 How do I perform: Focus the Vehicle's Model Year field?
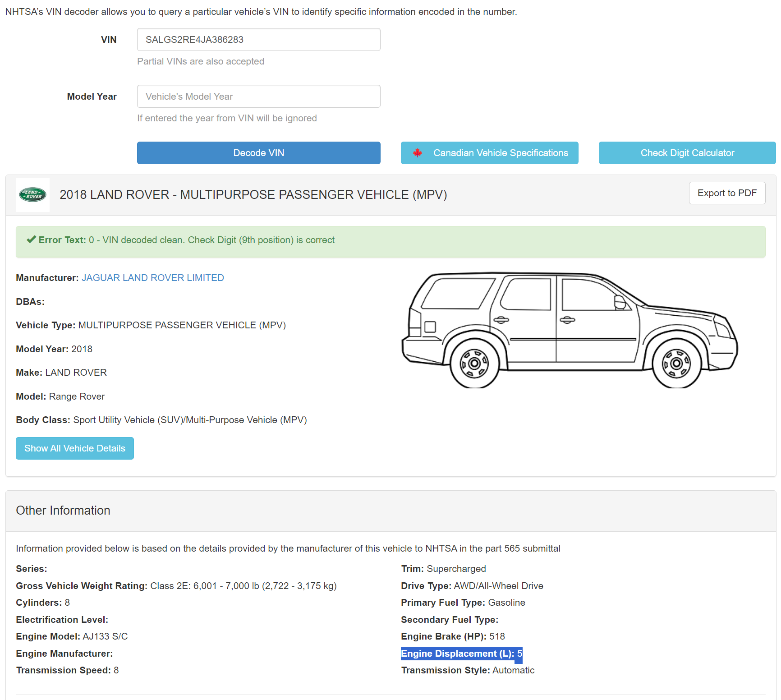(258, 97)
